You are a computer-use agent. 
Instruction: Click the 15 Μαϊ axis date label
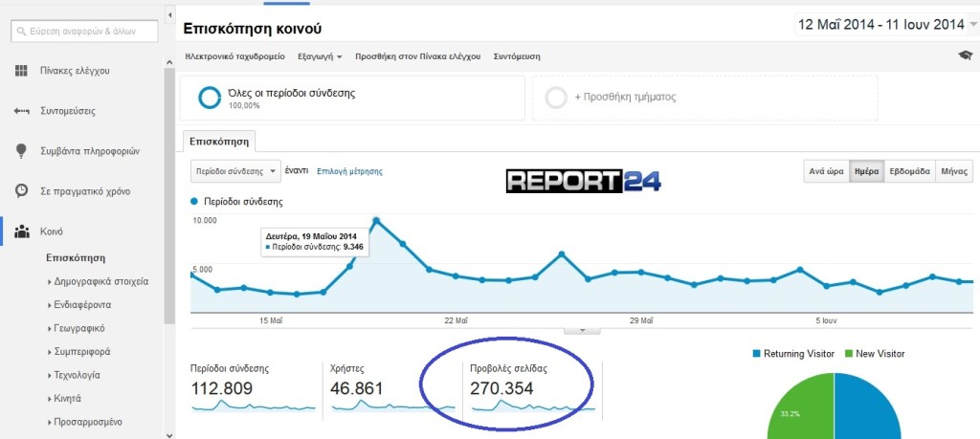(271, 320)
